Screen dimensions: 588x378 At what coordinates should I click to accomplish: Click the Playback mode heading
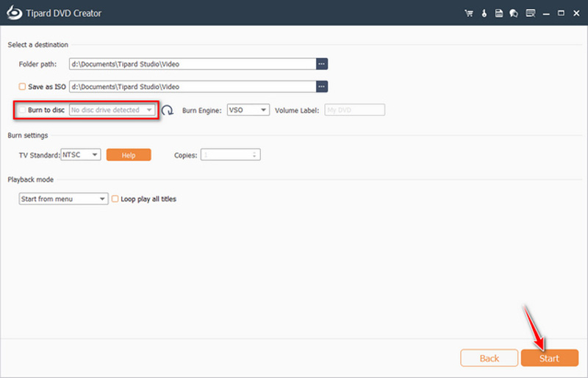coord(30,179)
